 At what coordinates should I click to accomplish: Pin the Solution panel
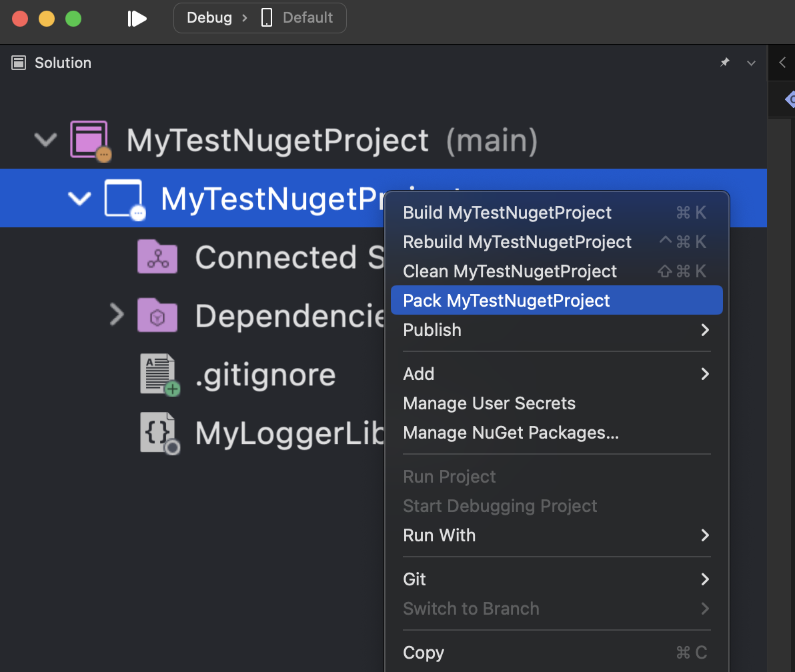(x=725, y=63)
